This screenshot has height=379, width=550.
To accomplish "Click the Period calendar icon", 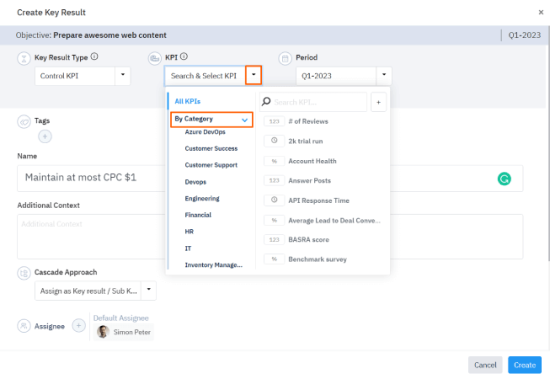I will coord(285,58).
